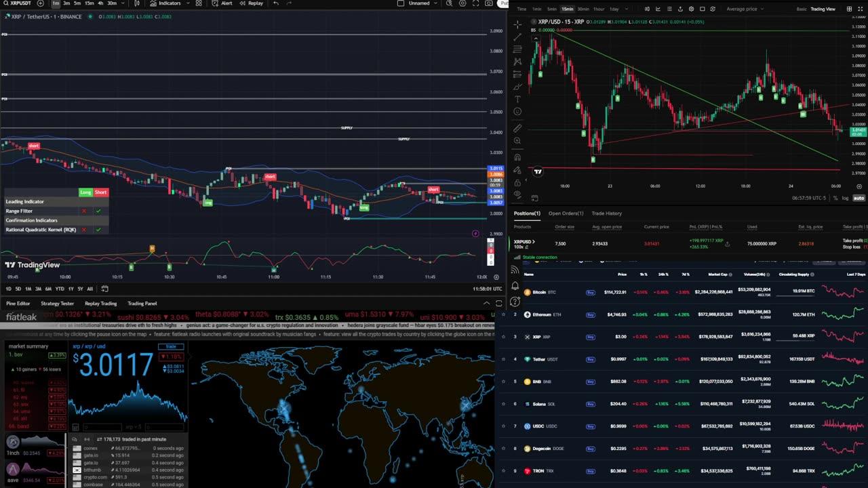Toggle percent scale on XRP/USD chart

(x=835, y=198)
